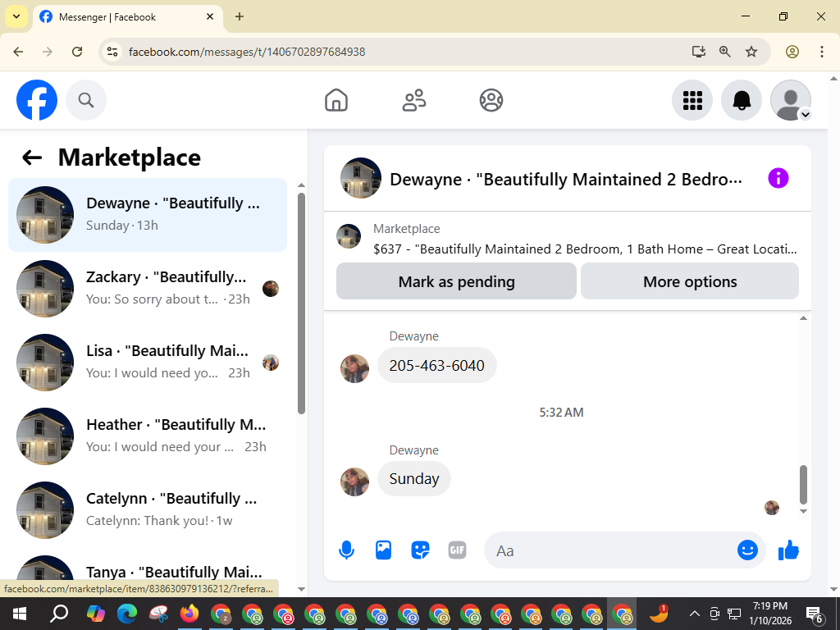Click the install app icon in address bar
Screen dimensions: 840x630
pyautogui.click(x=698, y=52)
